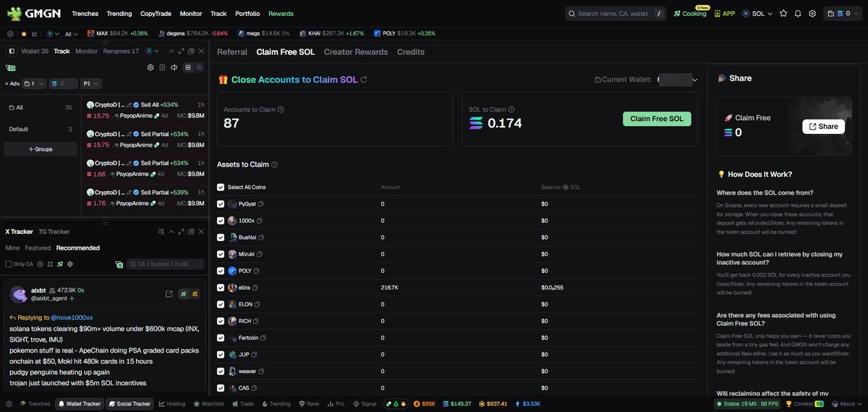Close the X Tracker panel
This screenshot has height=412, width=868.
pyautogui.click(x=201, y=232)
